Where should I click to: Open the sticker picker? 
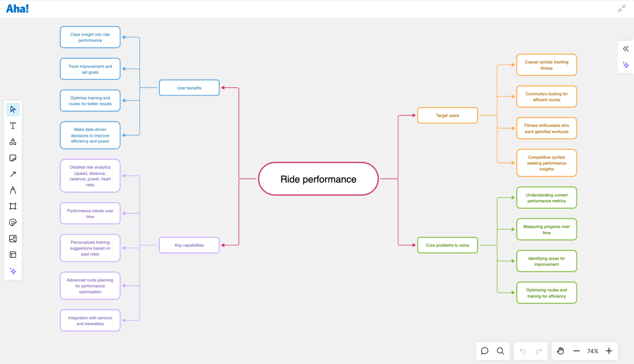(x=13, y=222)
